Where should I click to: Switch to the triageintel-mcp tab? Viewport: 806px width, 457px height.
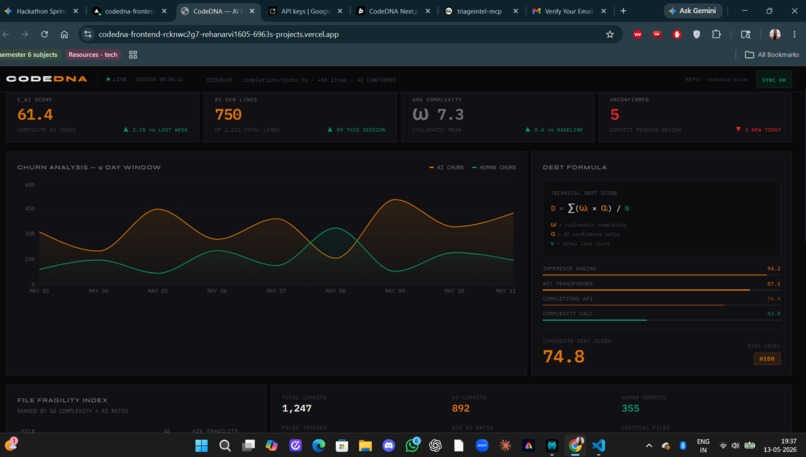tap(479, 11)
